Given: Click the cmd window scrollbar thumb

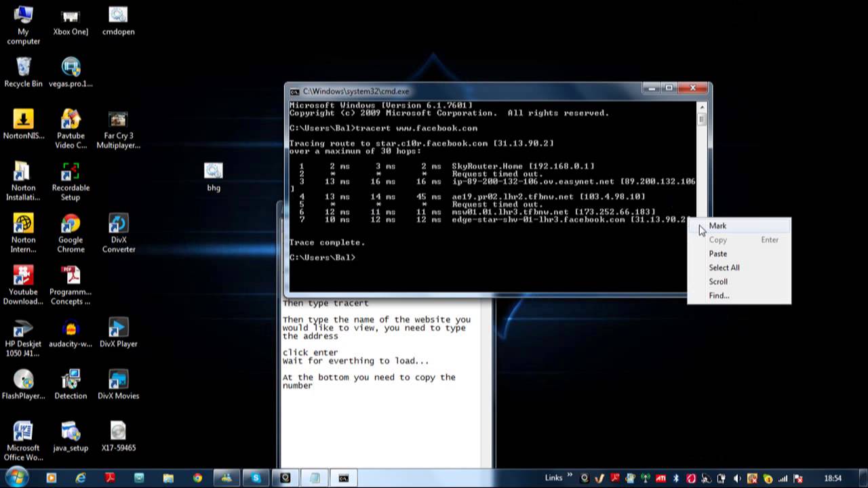Looking at the screenshot, I should [x=701, y=119].
